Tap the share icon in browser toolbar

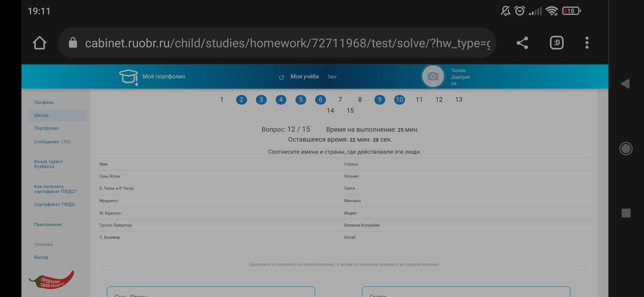522,43
